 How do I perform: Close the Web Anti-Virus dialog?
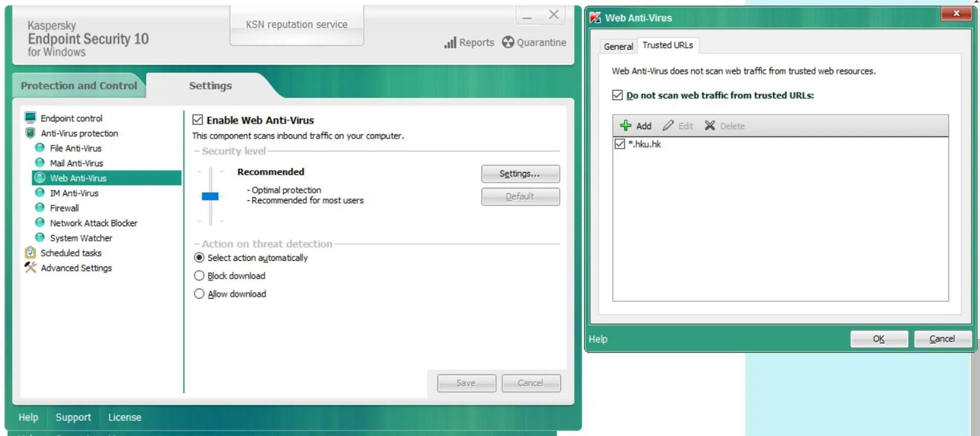coord(956,13)
